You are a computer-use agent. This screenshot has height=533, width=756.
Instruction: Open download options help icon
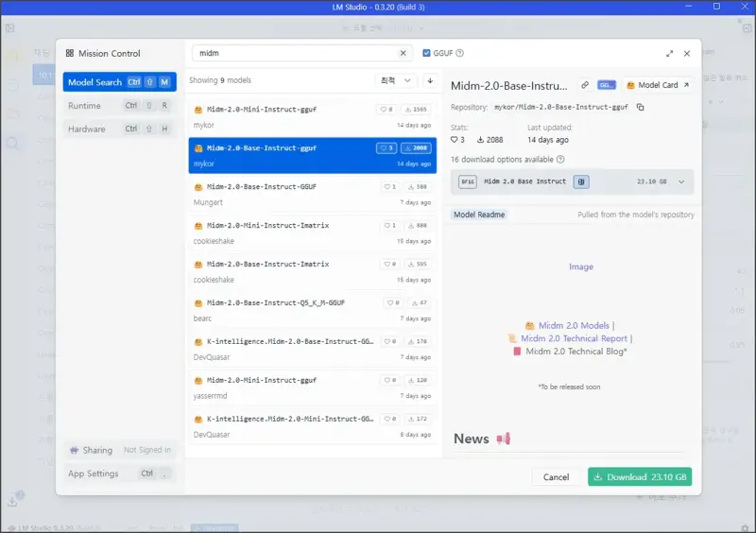pos(560,159)
